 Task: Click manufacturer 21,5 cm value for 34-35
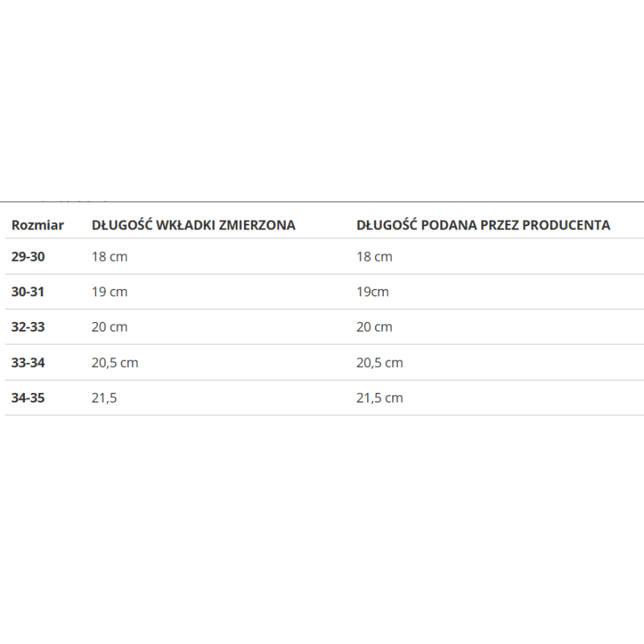(380, 398)
